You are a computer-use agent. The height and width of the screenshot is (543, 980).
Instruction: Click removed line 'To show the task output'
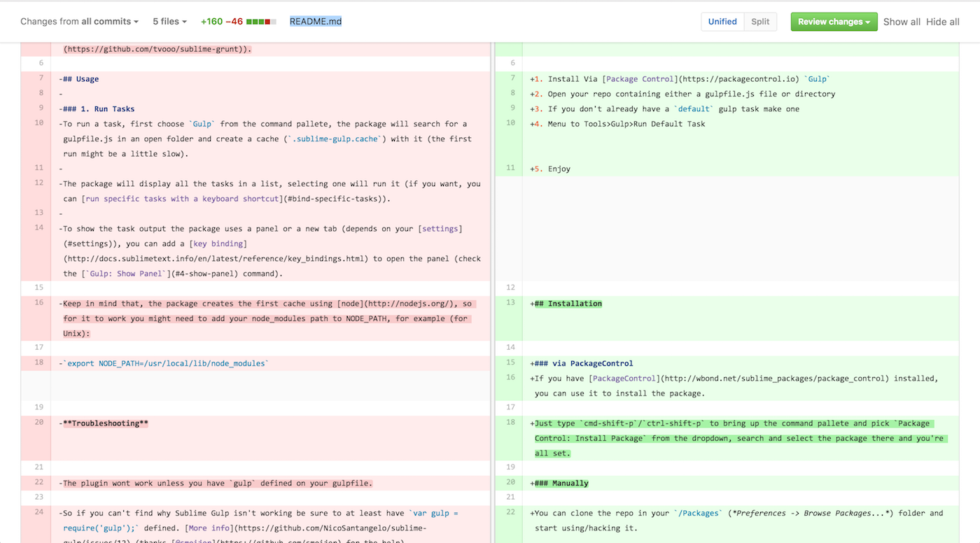[270, 251]
